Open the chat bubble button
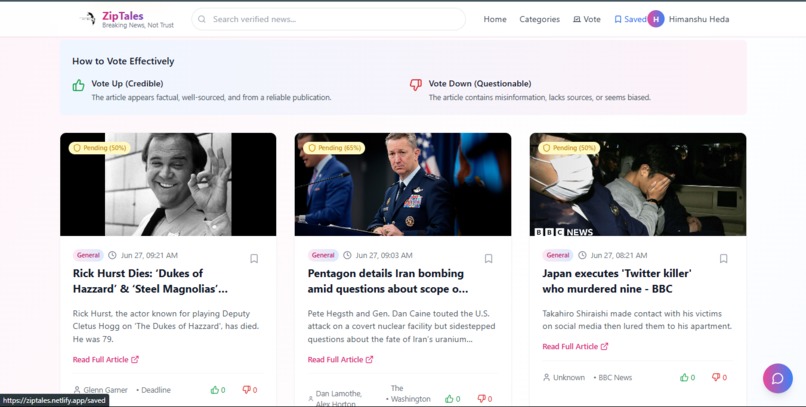Screen dimensions: 806x407 (x=778, y=378)
